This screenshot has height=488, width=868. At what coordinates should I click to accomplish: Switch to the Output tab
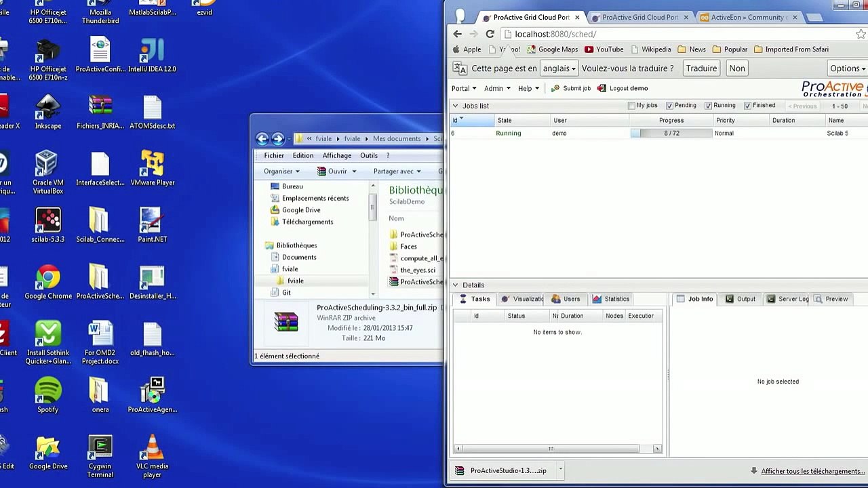pyautogui.click(x=740, y=299)
